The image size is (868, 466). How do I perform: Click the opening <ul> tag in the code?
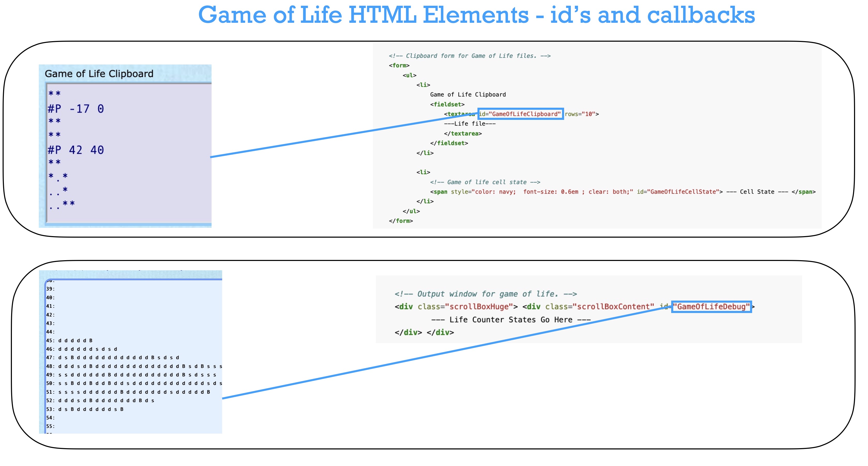409,75
